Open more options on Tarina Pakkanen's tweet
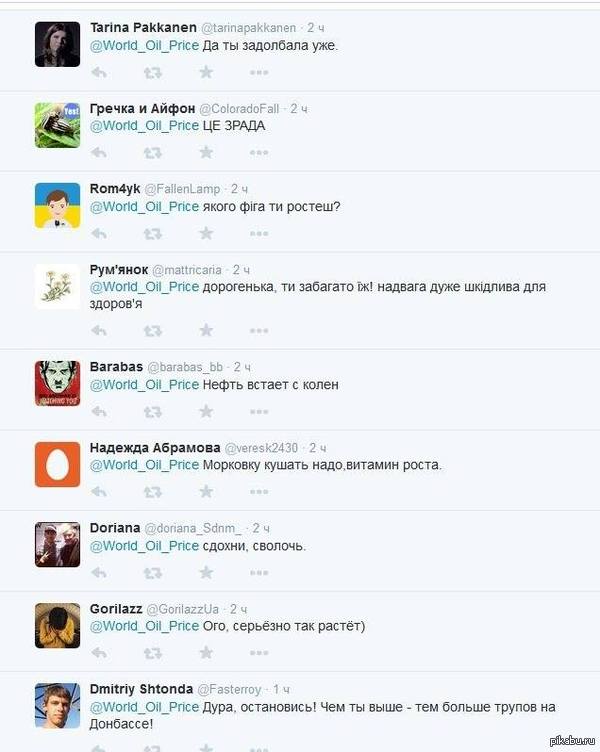The height and width of the screenshot is (752, 600). (259, 73)
